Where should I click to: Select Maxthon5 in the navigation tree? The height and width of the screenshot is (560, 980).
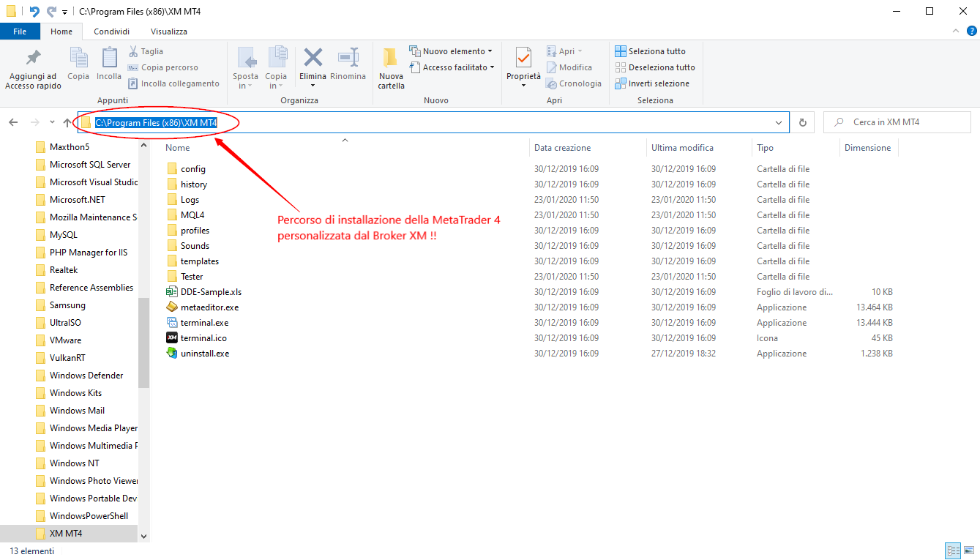pos(69,147)
